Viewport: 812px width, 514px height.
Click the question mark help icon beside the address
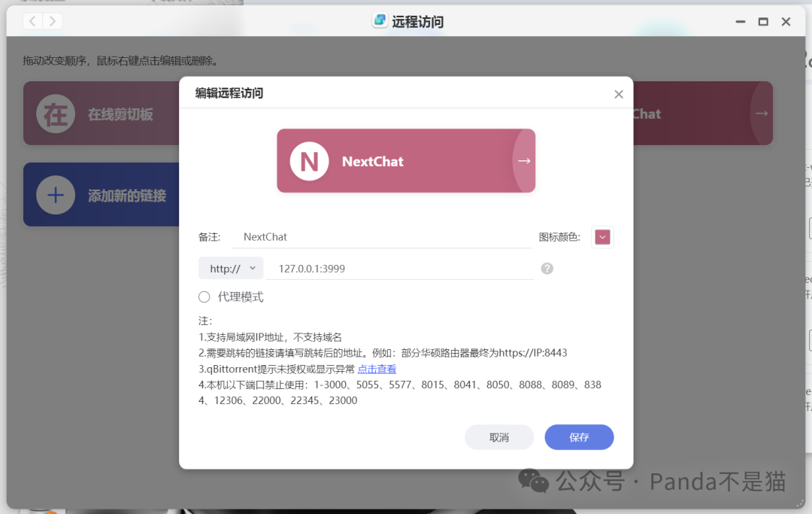(x=547, y=268)
